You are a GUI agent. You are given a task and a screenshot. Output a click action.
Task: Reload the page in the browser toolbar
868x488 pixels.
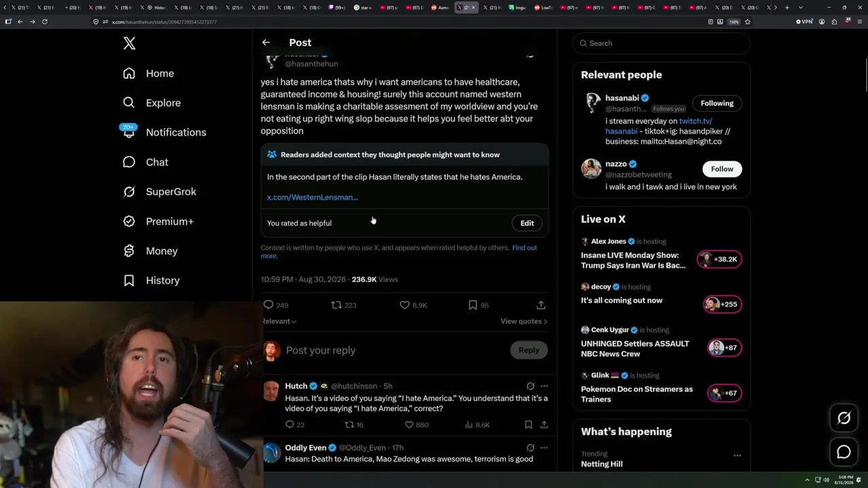(x=45, y=22)
